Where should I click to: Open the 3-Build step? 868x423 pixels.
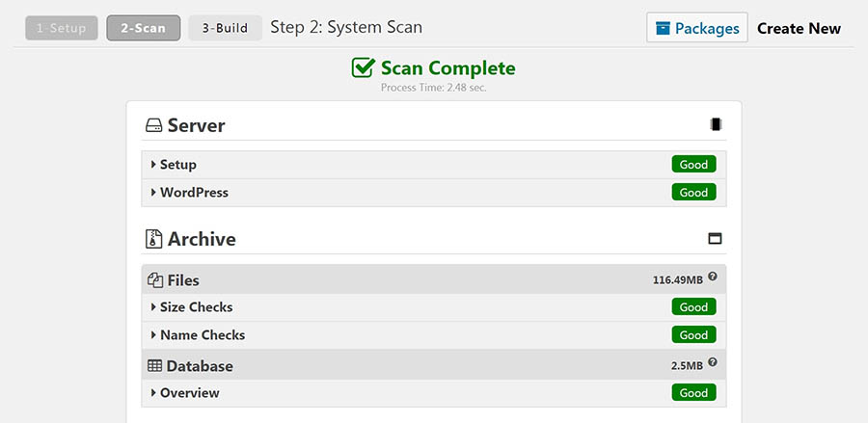point(225,28)
